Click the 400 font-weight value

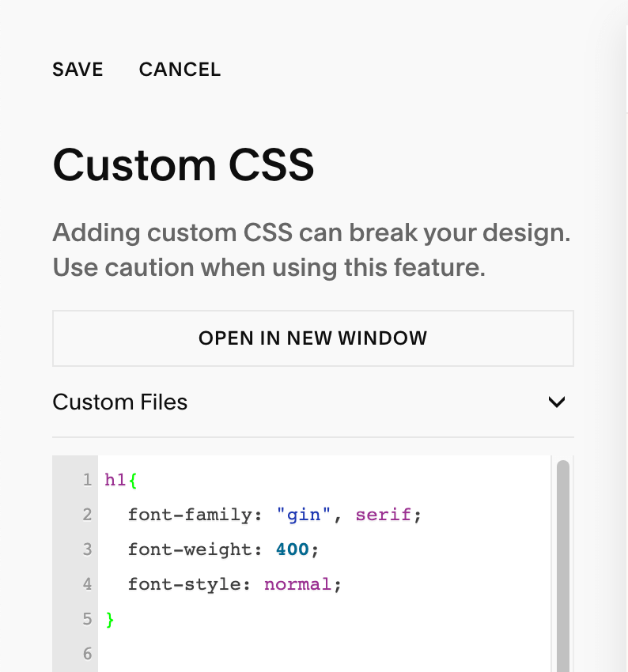click(293, 549)
